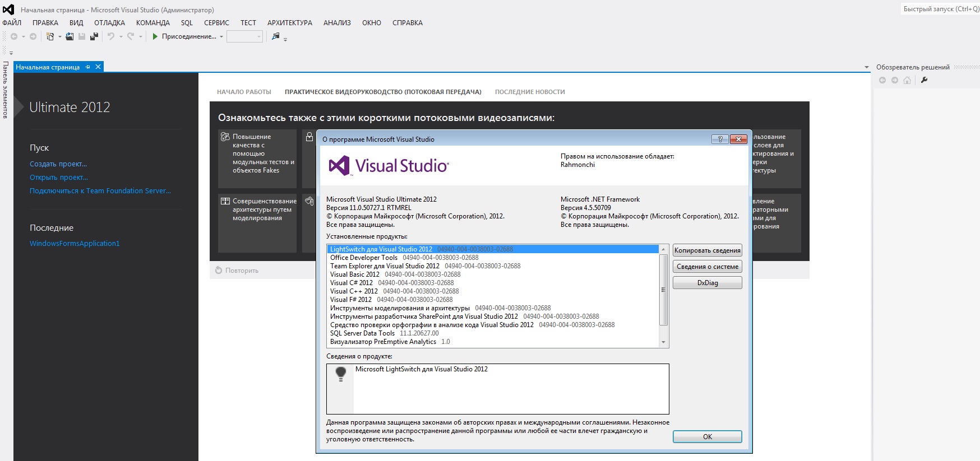The width and height of the screenshot is (980, 461).
Task: Select SQL Server Data Tools in the products list
Action: [x=493, y=333]
